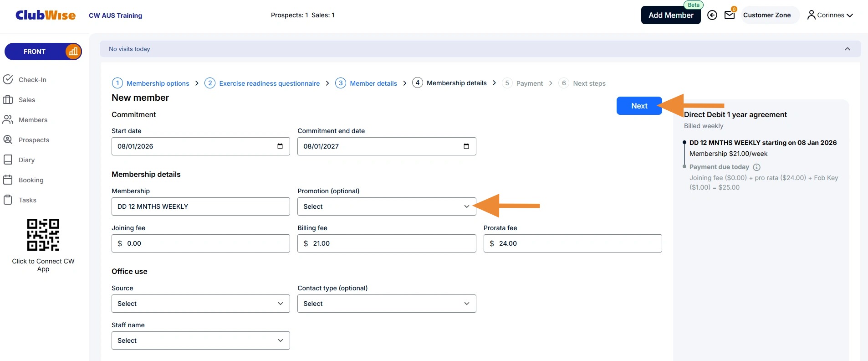The image size is (868, 361).
Task: Click the Add Member button
Action: click(x=671, y=15)
